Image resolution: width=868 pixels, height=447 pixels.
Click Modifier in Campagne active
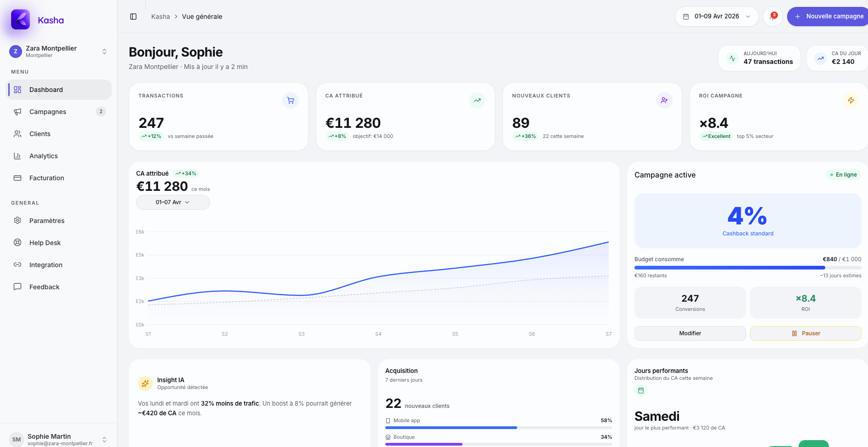[x=690, y=333]
